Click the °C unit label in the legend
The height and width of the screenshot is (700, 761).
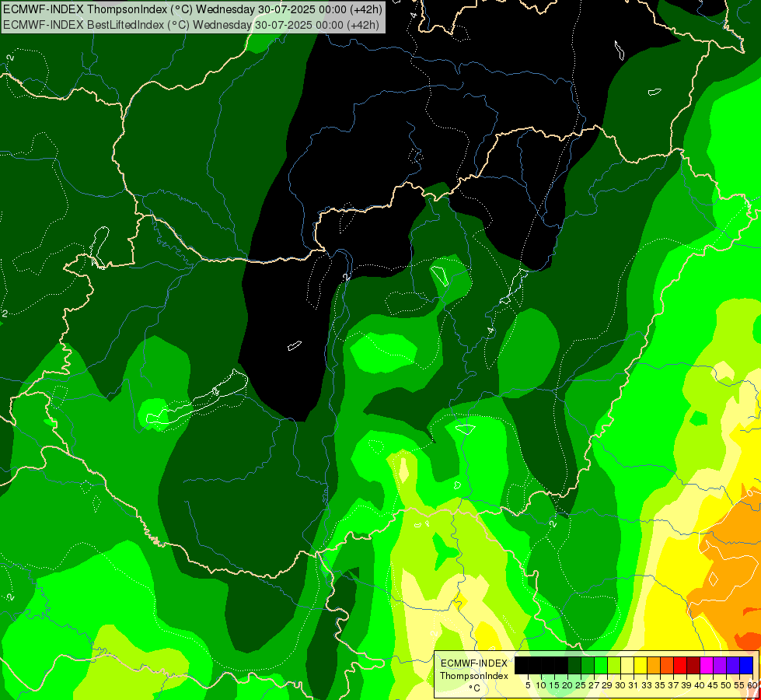tap(475, 688)
